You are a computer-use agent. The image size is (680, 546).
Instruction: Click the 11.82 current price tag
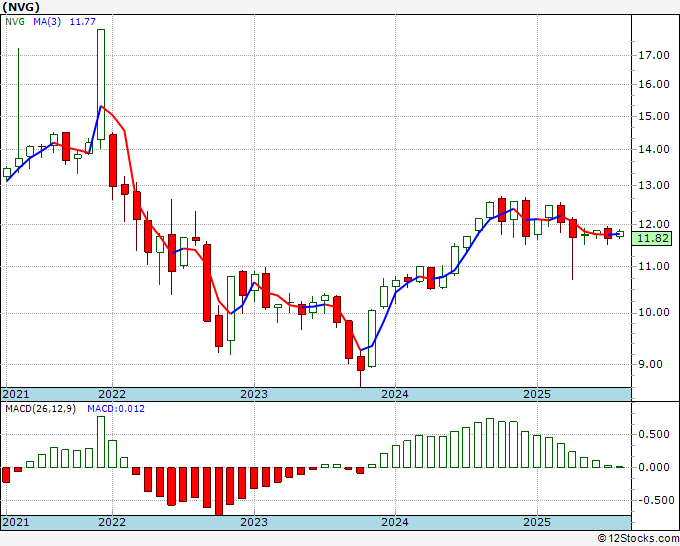[x=653, y=239]
